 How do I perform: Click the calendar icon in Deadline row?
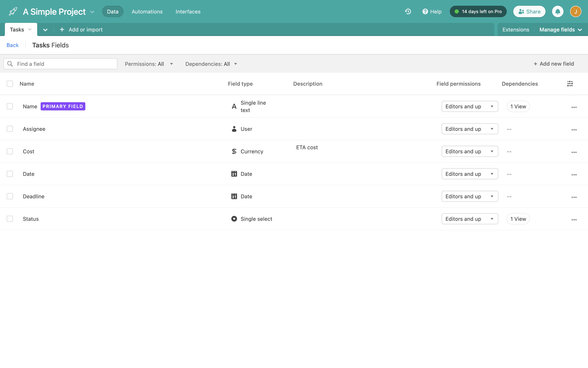tap(234, 196)
